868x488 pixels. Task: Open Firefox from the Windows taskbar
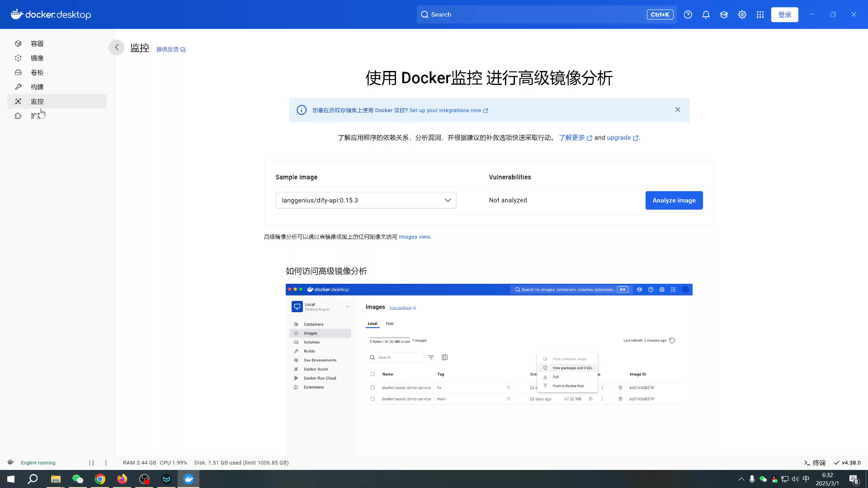[122, 479]
